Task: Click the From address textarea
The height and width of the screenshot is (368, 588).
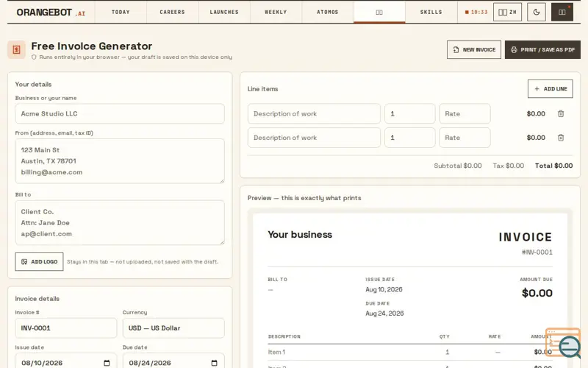Action: coord(120,161)
